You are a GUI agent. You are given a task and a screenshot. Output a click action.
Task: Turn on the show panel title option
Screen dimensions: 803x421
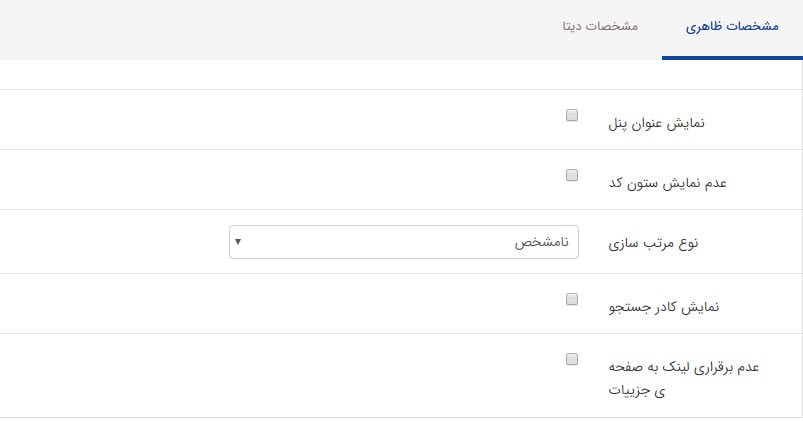[x=572, y=115]
